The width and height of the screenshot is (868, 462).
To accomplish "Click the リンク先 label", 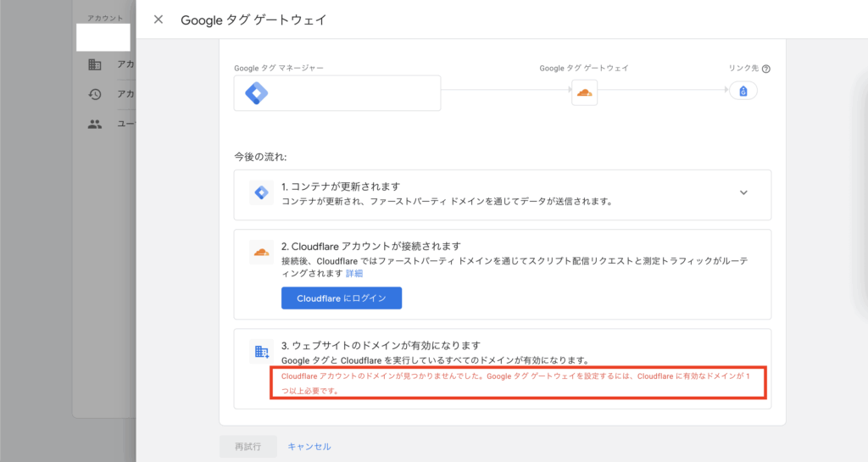I will (x=743, y=68).
